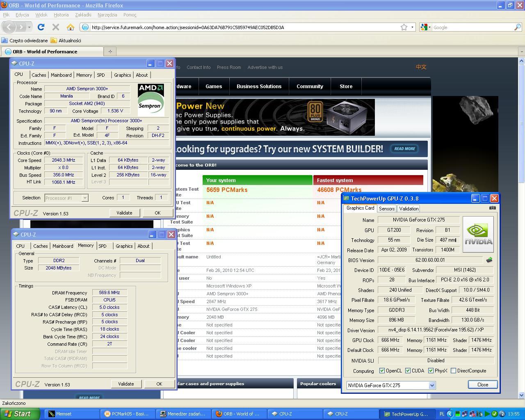Open the Aktualności feed bookmark

(66, 40)
